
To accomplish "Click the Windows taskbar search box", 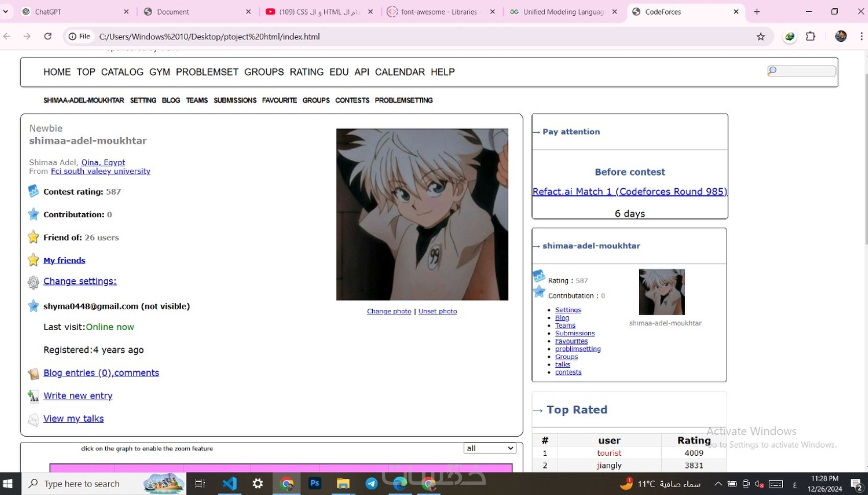I will [104, 484].
